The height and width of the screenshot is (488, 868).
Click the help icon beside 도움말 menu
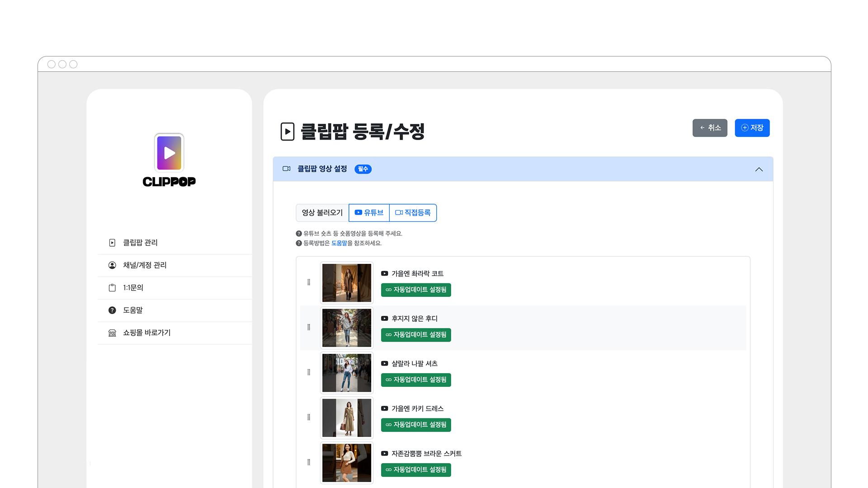[x=112, y=310]
